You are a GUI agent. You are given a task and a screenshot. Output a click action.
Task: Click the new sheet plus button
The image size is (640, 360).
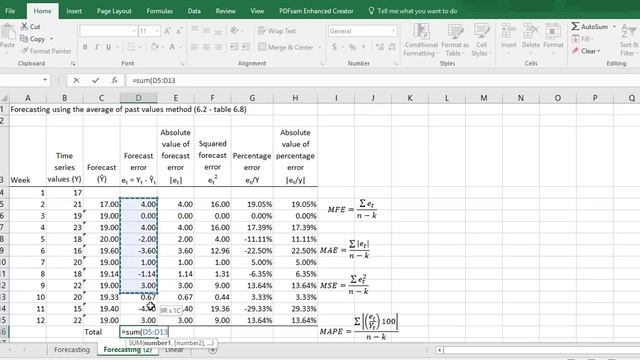click(213, 350)
